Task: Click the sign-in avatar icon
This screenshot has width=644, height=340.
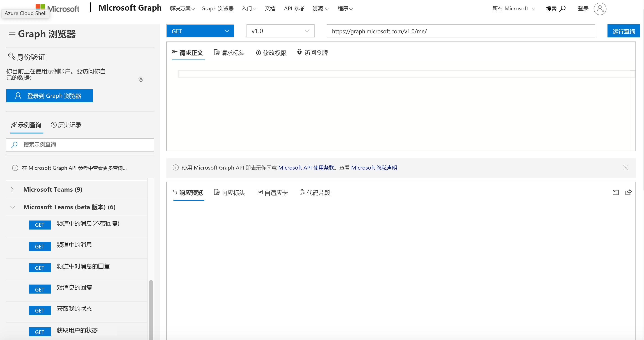Action: click(x=600, y=9)
